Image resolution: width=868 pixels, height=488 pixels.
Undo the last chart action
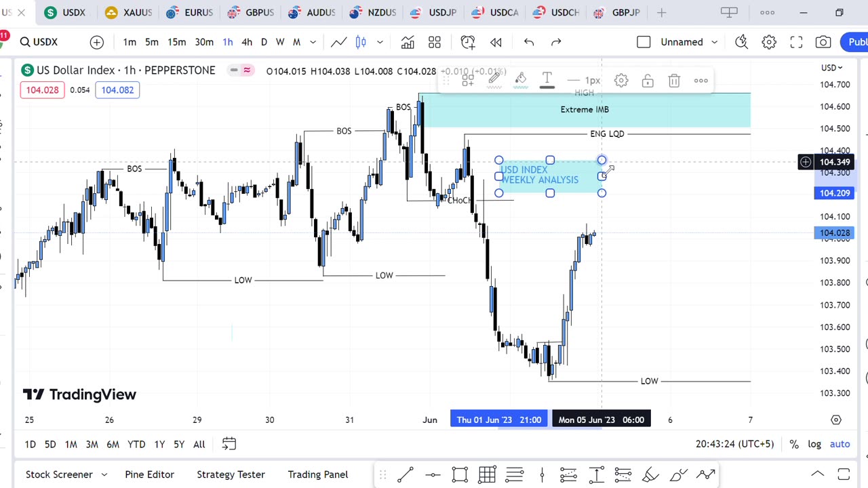529,42
